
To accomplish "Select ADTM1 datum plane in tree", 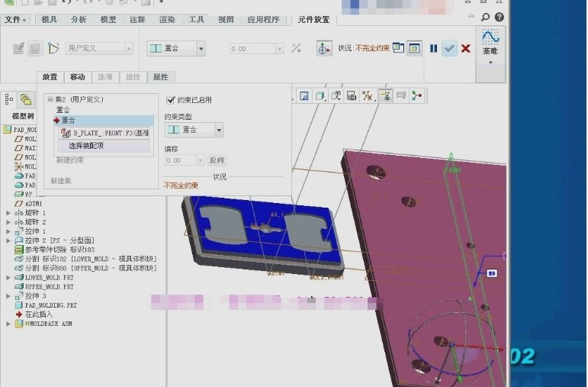I will coord(34,204).
